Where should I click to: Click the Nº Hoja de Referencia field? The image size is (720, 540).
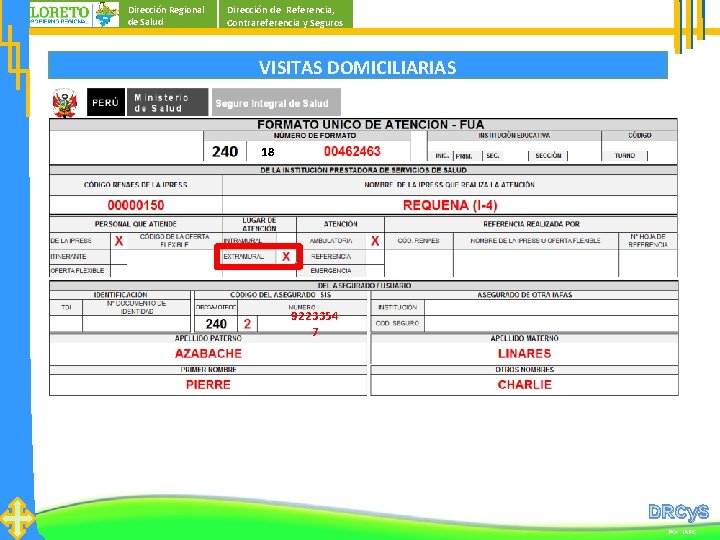648,263
